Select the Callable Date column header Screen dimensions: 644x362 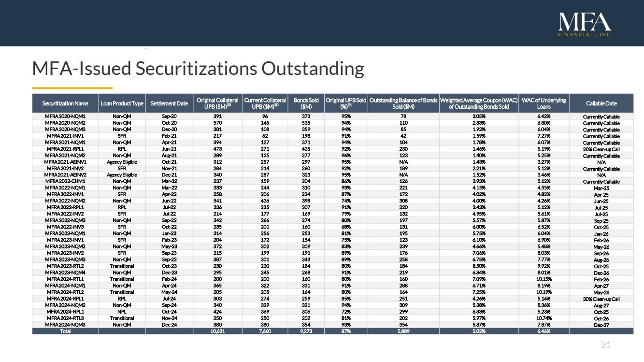(601, 103)
